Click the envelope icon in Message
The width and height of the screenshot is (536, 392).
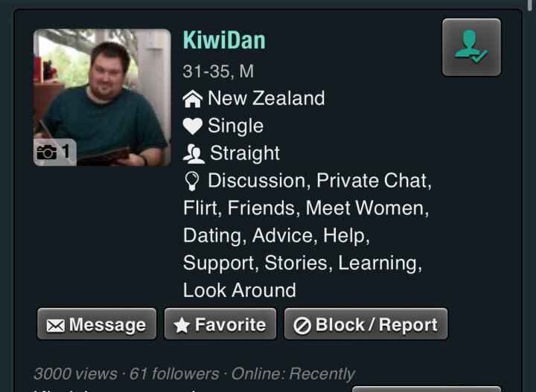tap(55, 325)
